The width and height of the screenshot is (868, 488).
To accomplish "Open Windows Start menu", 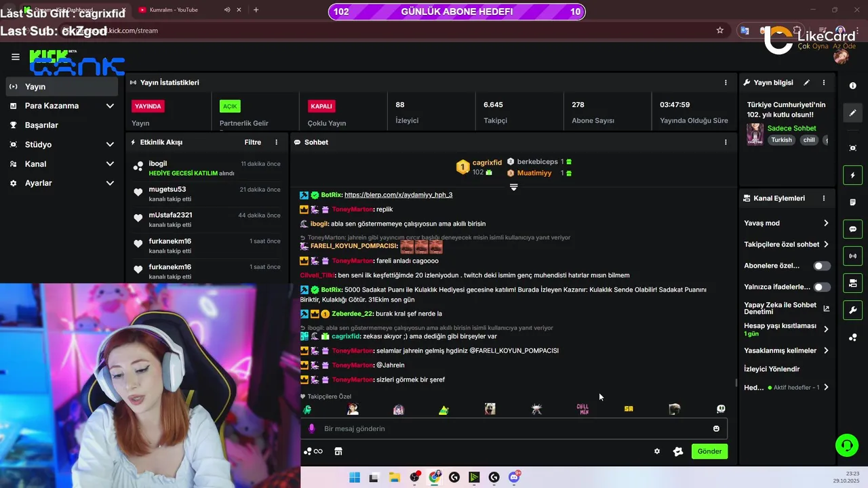I will tap(354, 478).
